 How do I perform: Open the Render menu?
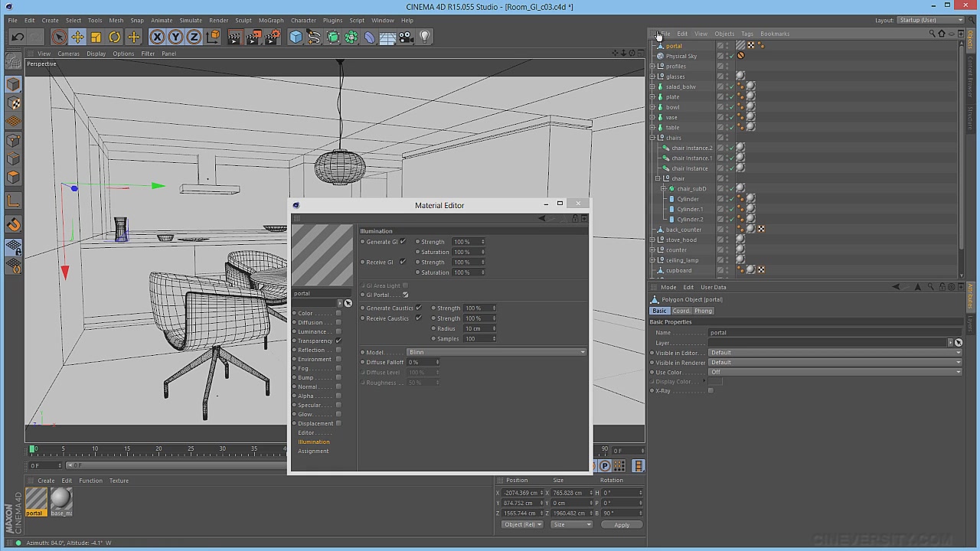(218, 21)
